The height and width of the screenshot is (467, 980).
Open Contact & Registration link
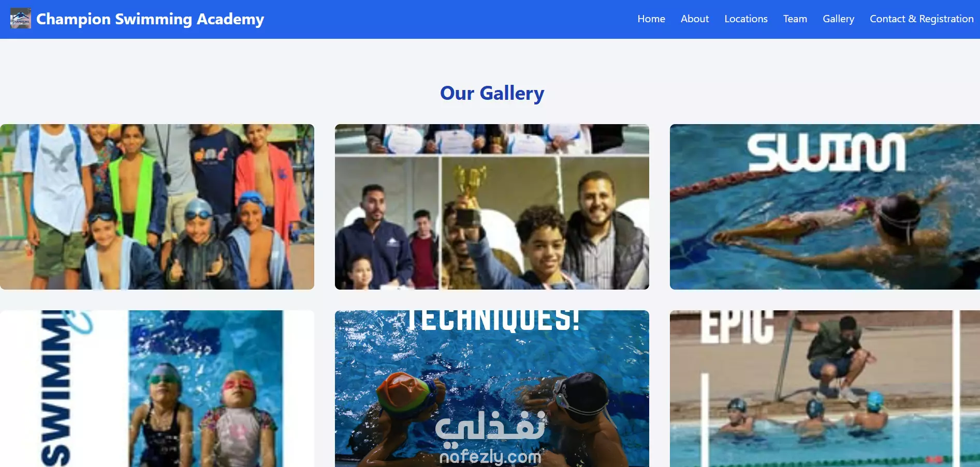922,19
